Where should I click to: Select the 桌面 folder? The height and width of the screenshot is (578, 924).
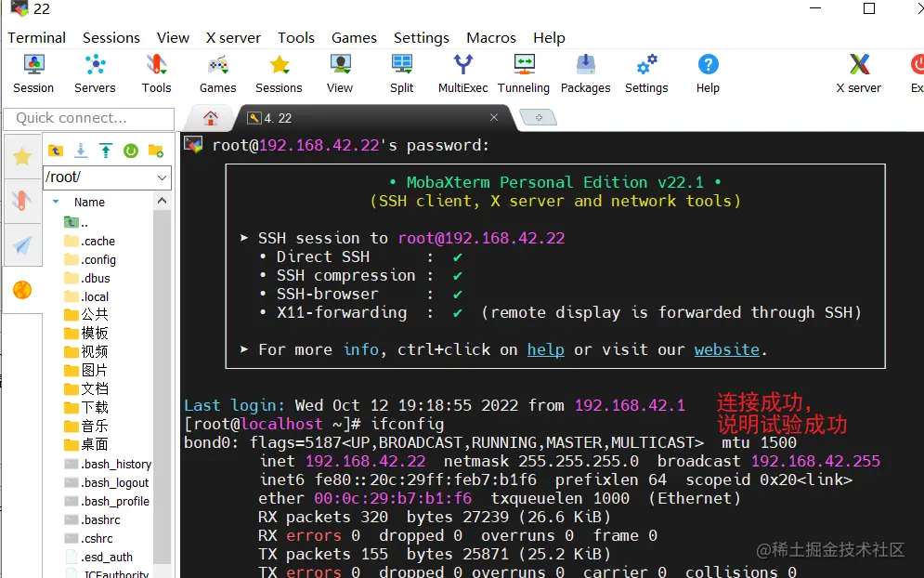86,444
